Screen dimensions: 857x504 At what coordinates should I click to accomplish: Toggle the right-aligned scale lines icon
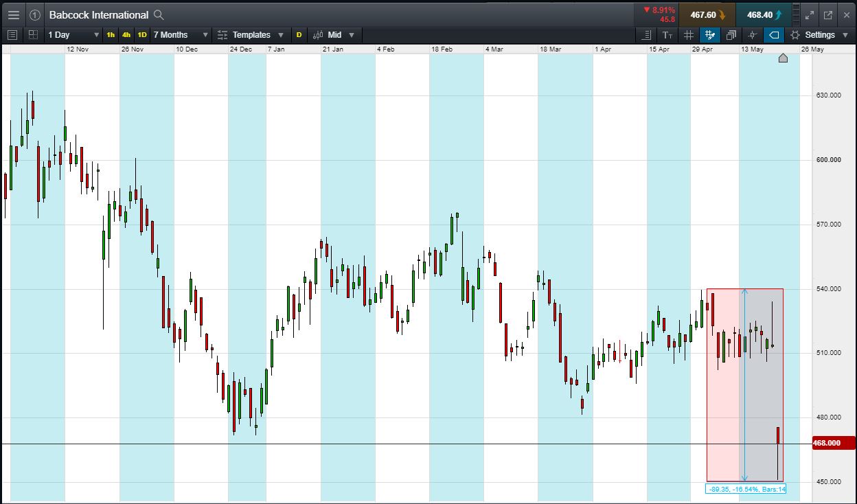[646, 34]
